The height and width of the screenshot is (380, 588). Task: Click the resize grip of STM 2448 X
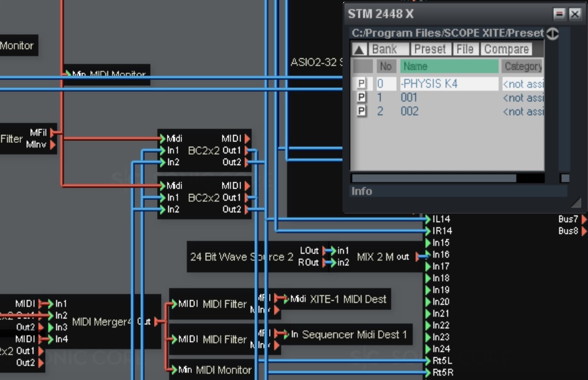(576, 203)
